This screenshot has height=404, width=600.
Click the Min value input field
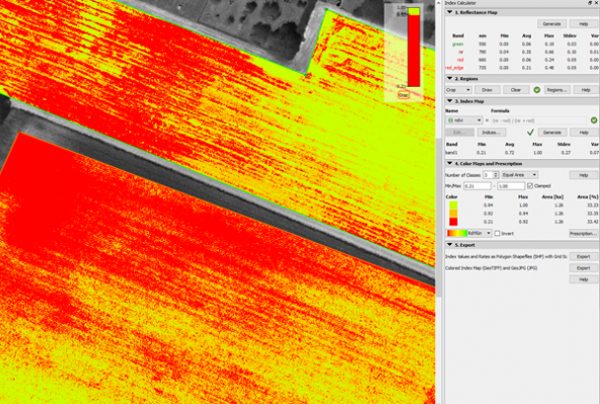pos(477,185)
